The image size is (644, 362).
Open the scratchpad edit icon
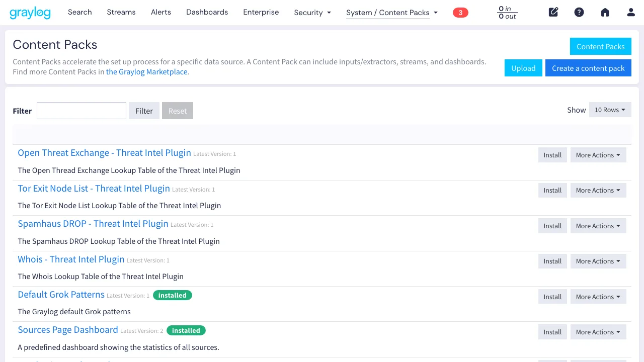click(x=553, y=12)
